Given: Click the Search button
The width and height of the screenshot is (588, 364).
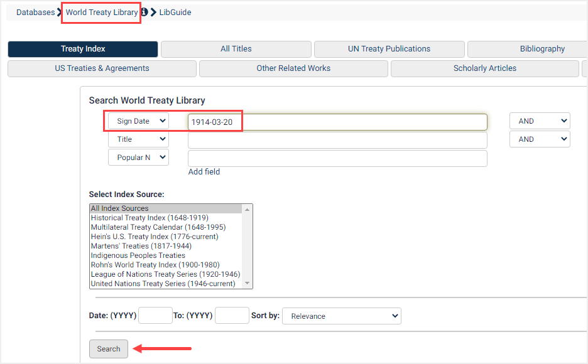Looking at the screenshot, I should point(109,349).
